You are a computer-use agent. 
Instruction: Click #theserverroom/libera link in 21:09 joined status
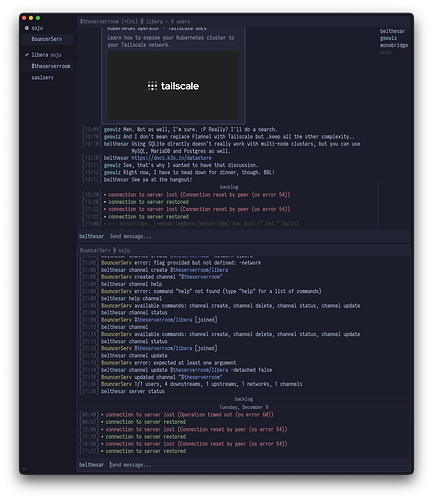[x=163, y=320]
